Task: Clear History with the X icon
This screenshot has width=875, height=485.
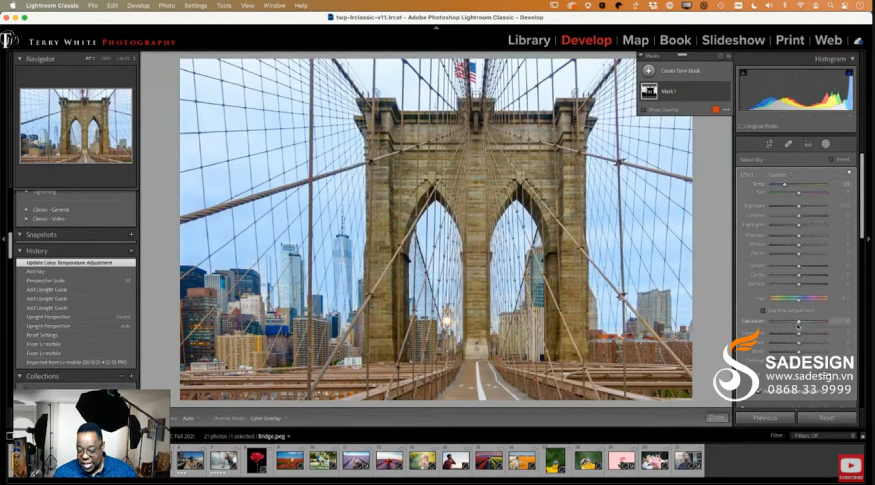Action: point(131,251)
